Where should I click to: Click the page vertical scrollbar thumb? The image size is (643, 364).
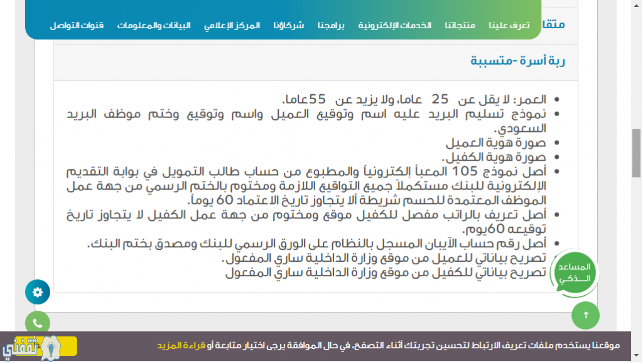click(x=636, y=153)
